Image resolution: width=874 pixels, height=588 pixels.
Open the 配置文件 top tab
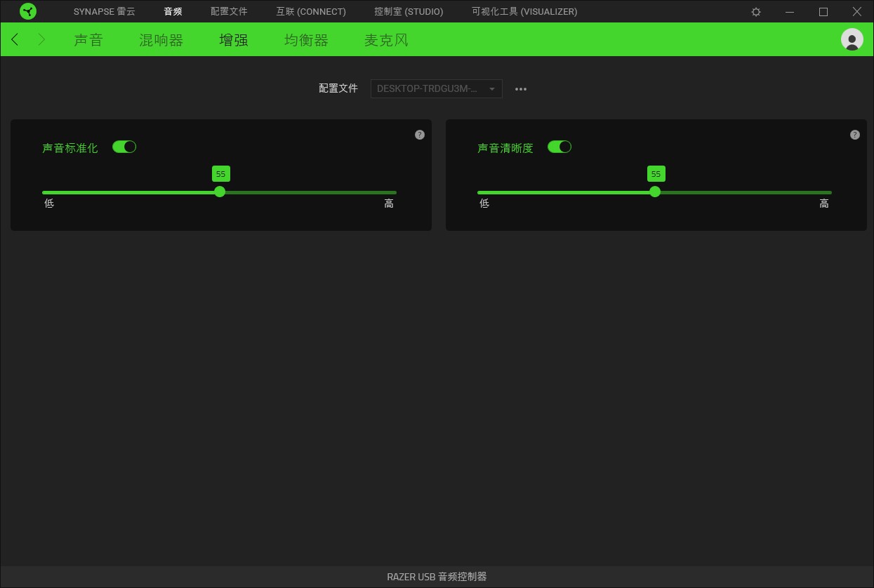coord(229,12)
